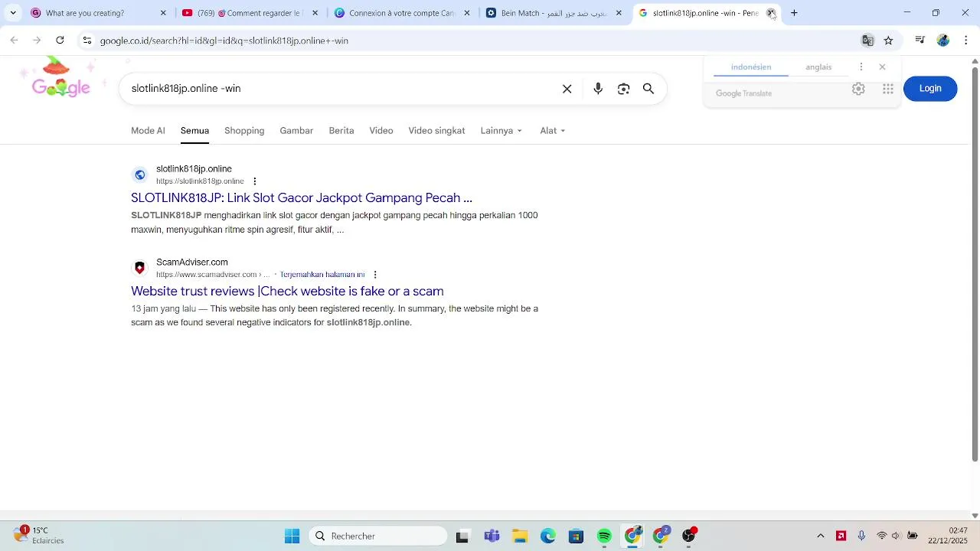Open a new browser tab
The height and width of the screenshot is (551, 980).
(x=794, y=13)
